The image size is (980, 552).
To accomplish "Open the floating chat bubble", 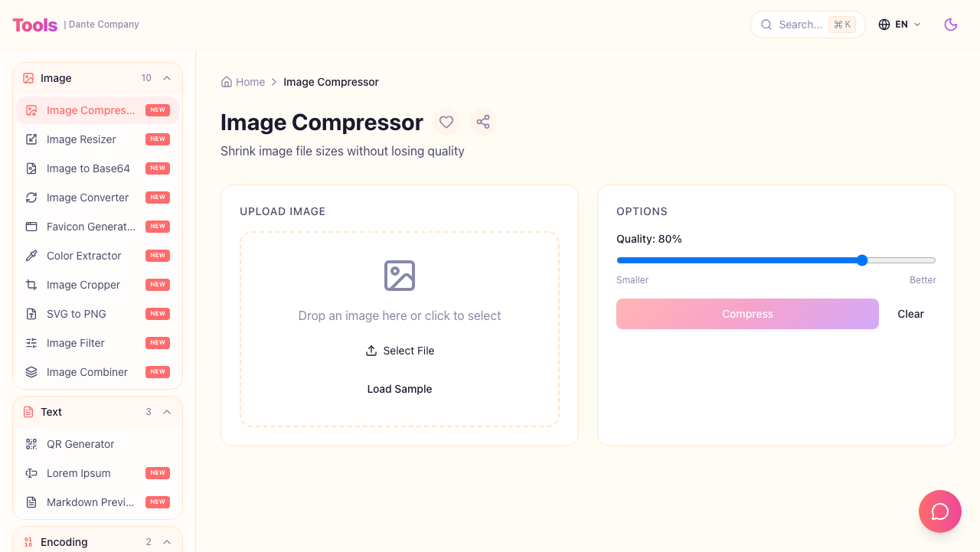I will pyautogui.click(x=939, y=511).
